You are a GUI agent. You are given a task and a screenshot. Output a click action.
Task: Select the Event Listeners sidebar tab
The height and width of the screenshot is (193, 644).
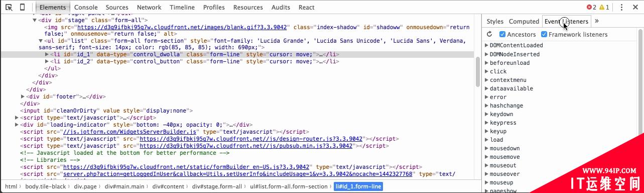coord(566,21)
